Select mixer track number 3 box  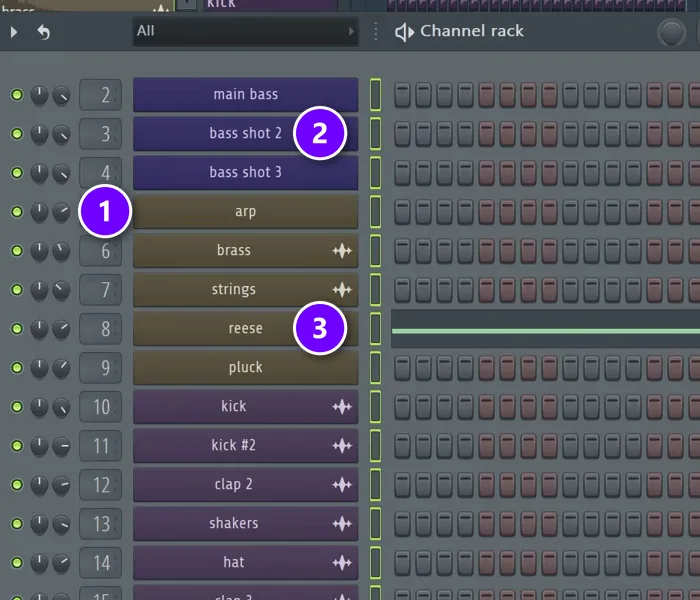point(100,133)
